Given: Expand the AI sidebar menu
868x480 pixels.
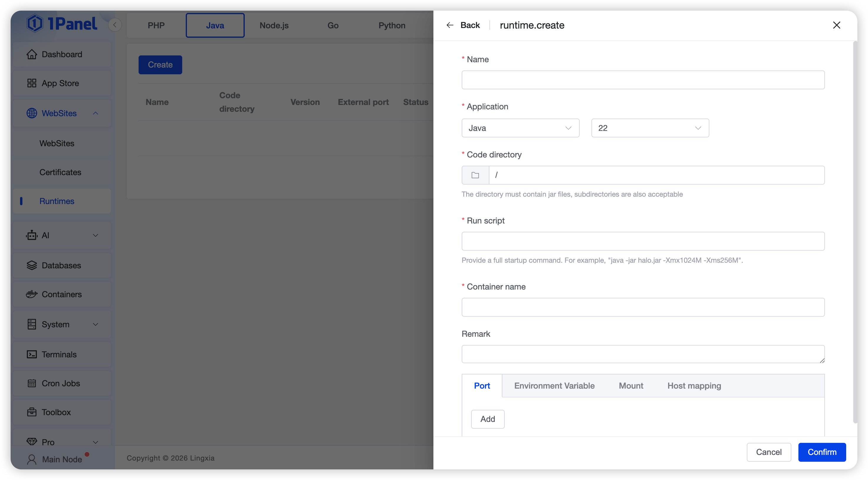Looking at the screenshot, I should 95,235.
